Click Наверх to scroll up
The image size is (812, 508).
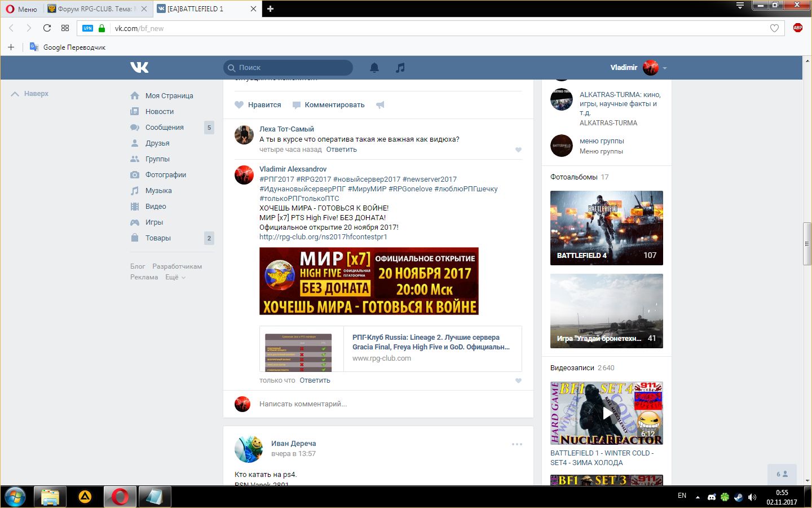click(x=30, y=94)
